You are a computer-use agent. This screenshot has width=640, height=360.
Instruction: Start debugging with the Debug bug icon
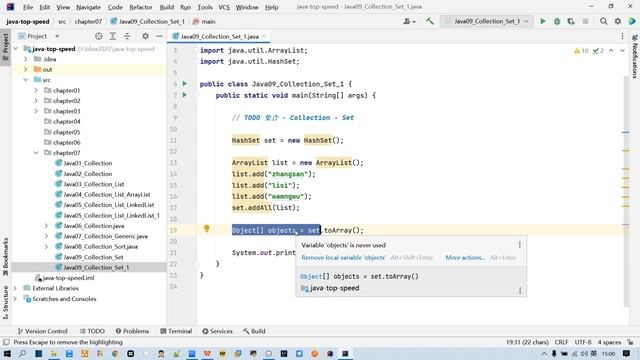coord(557,21)
